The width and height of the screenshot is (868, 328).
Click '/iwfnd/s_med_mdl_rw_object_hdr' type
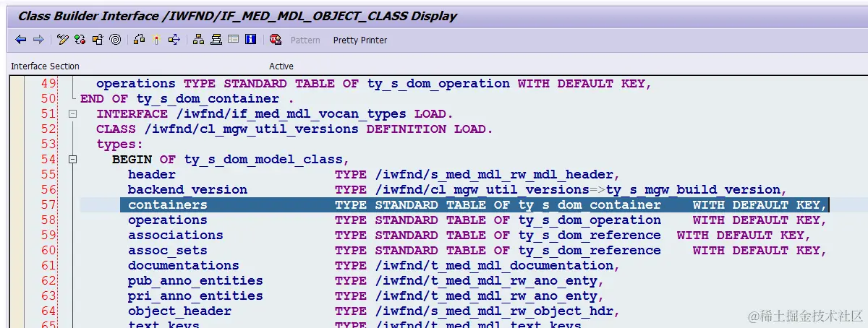pyautogui.click(x=494, y=311)
